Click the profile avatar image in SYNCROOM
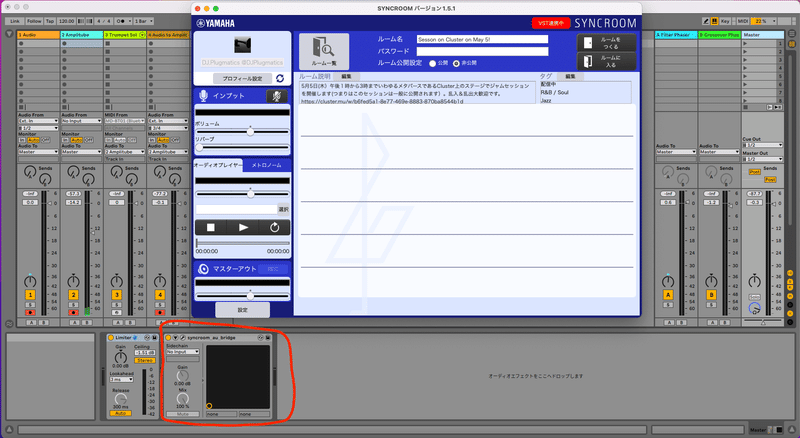This screenshot has width=800, height=438. (242, 45)
